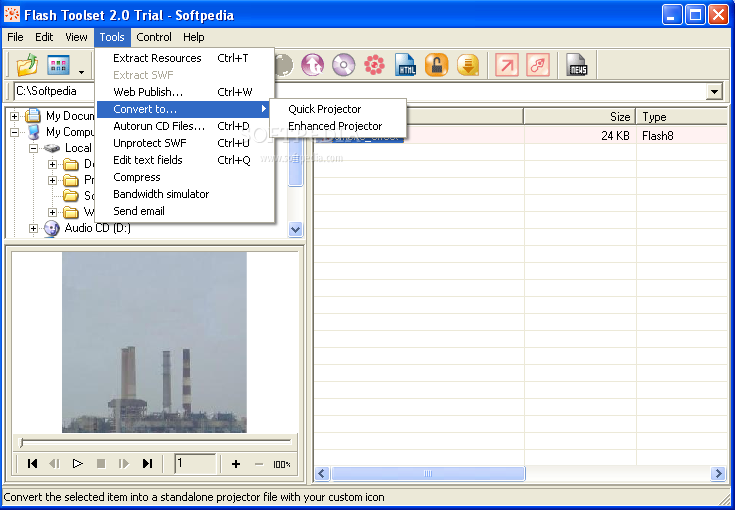Select Convert to... submenu entry

[x=184, y=109]
